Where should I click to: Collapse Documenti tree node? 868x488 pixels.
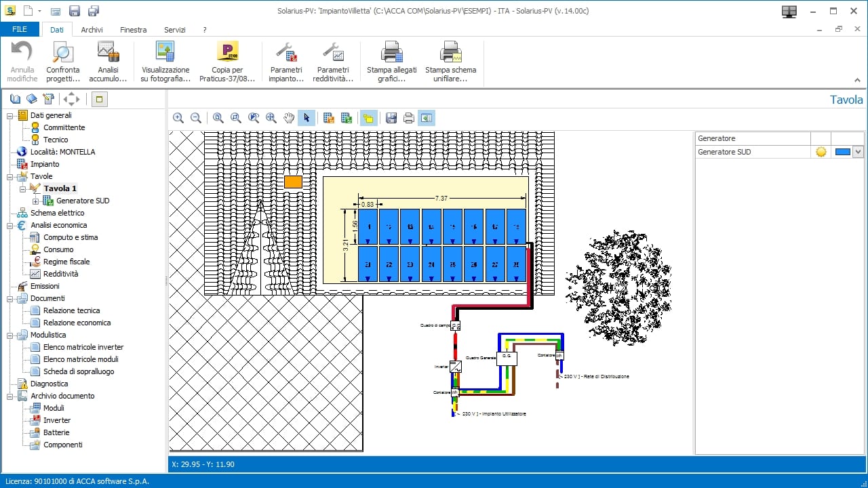point(11,298)
